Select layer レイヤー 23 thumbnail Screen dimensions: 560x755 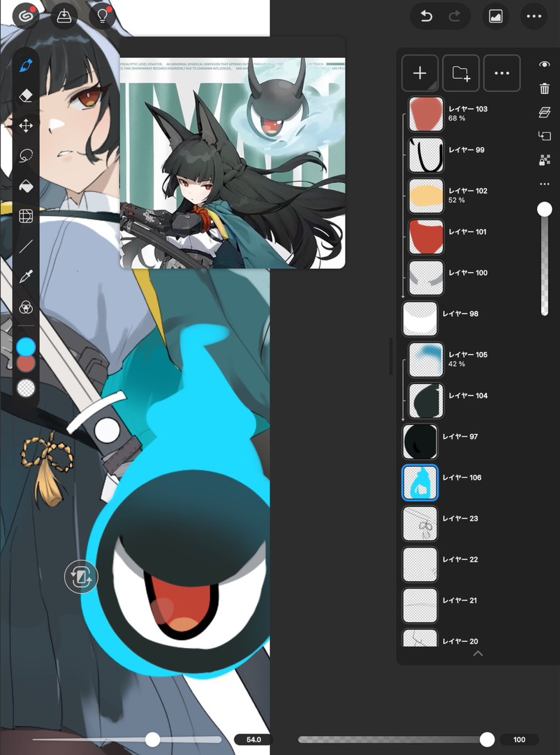(x=420, y=523)
